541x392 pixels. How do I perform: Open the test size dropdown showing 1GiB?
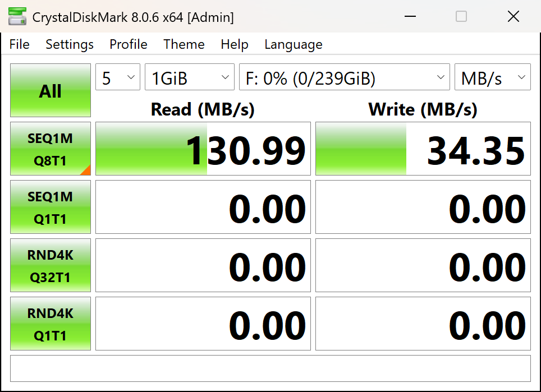[x=189, y=77]
